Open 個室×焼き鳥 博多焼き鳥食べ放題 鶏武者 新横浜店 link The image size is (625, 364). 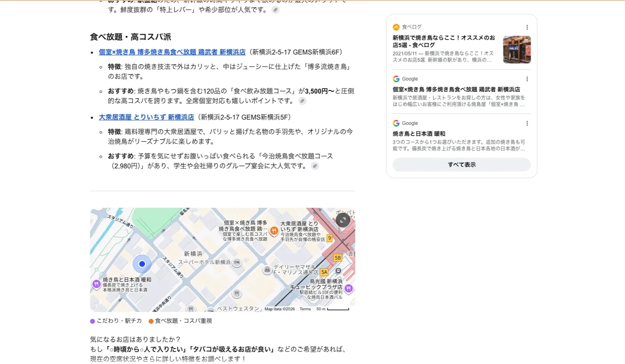click(172, 52)
